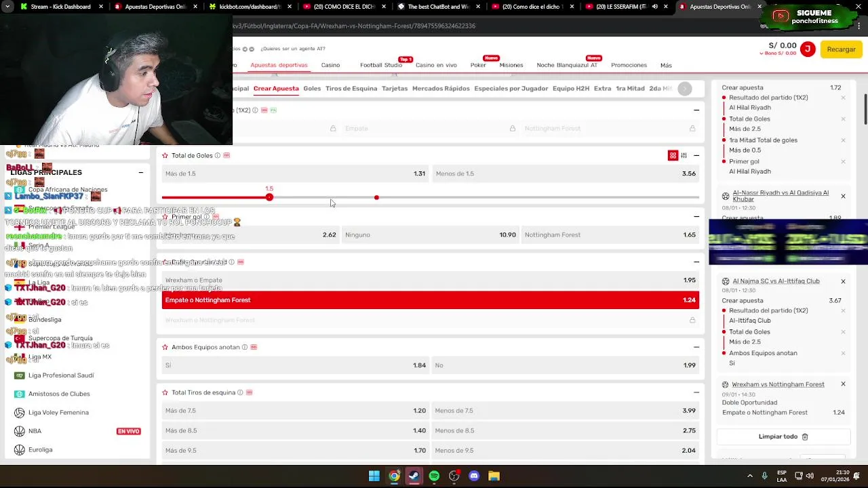Open the Windows Start menu
Viewport: 868px width, 488px height.
pyautogui.click(x=374, y=476)
